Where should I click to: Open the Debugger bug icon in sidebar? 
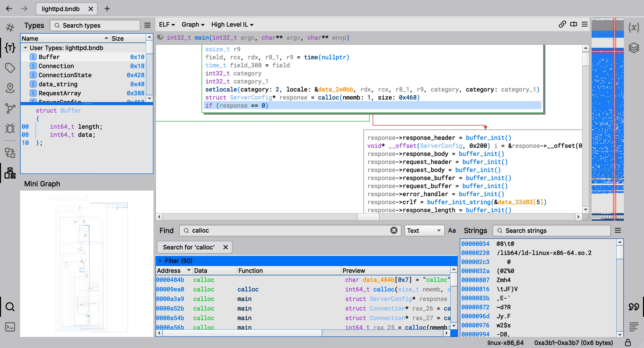click(10, 128)
